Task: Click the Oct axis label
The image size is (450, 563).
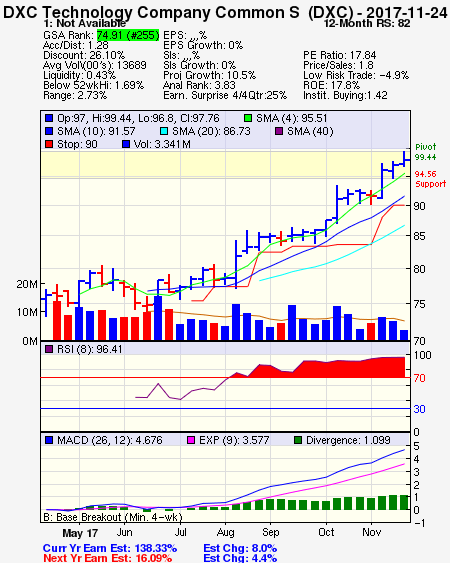Action: click(326, 532)
